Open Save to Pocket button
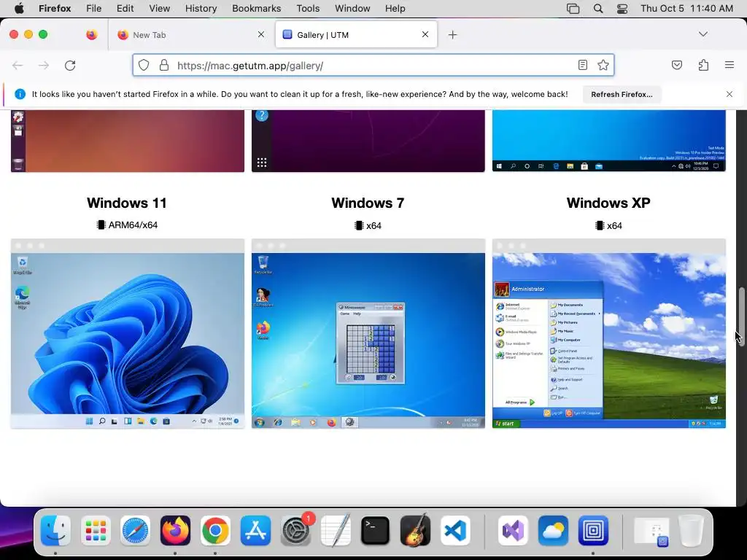The width and height of the screenshot is (747, 560). [677, 65]
